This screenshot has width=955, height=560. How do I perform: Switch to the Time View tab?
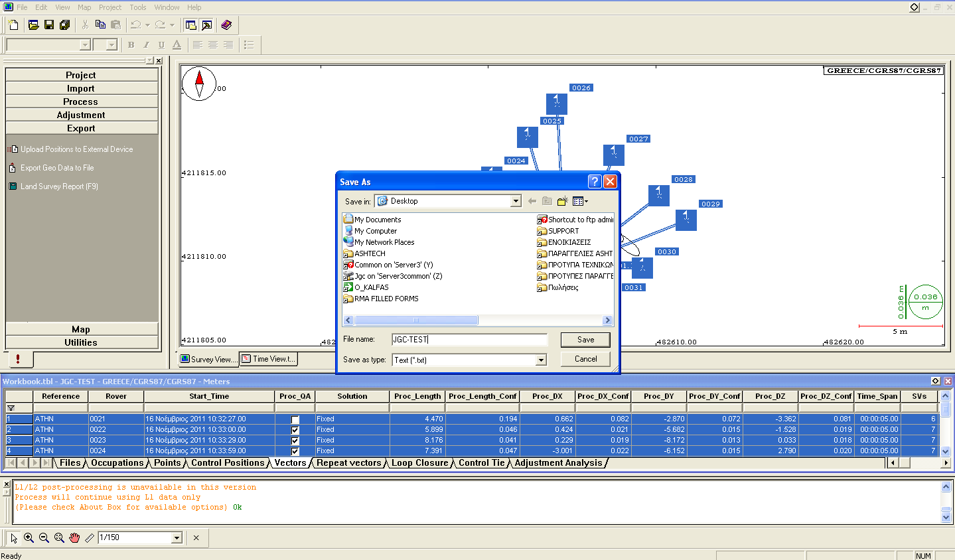268,359
